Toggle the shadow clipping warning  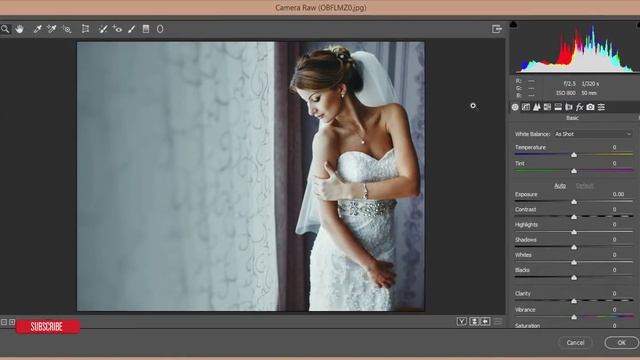tap(513, 24)
